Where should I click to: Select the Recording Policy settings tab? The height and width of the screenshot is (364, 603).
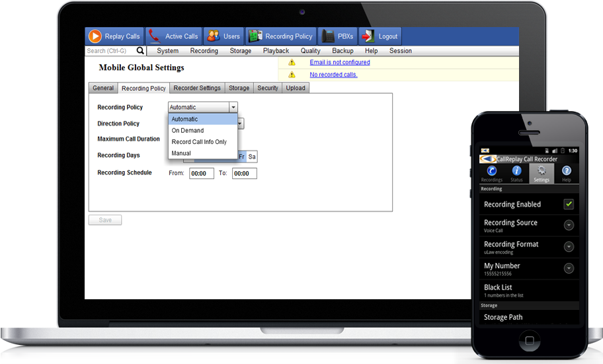coord(143,88)
